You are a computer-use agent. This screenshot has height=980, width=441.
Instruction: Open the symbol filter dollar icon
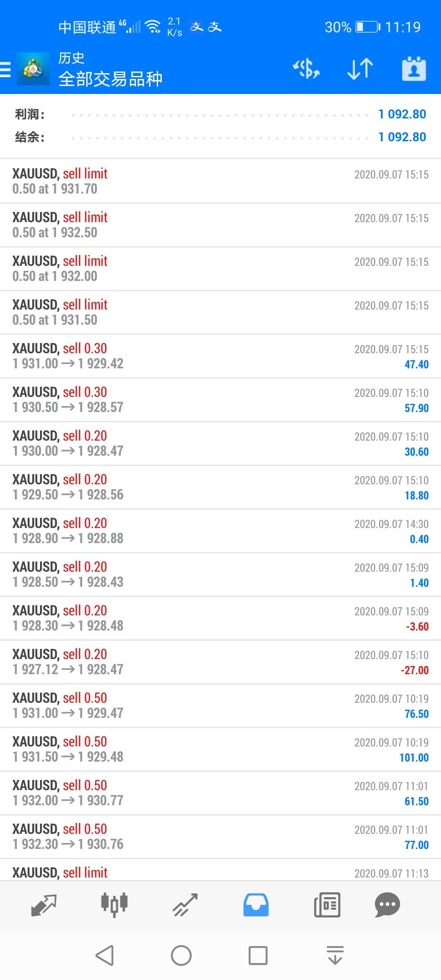point(306,69)
